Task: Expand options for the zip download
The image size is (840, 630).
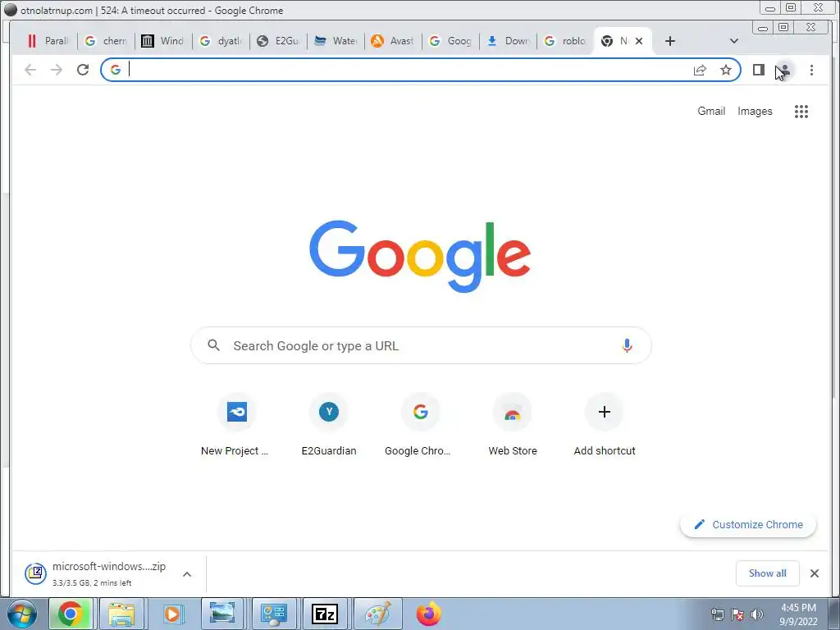Action: (x=187, y=574)
